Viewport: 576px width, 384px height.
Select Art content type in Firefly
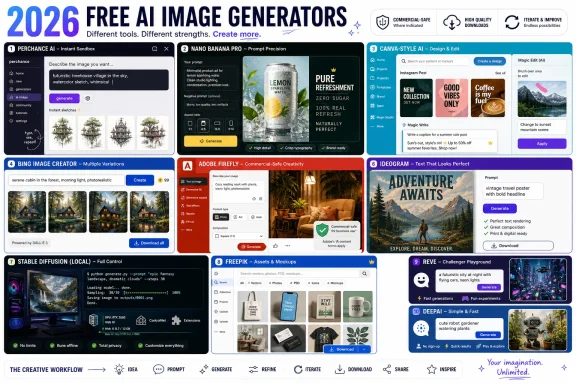point(238,217)
